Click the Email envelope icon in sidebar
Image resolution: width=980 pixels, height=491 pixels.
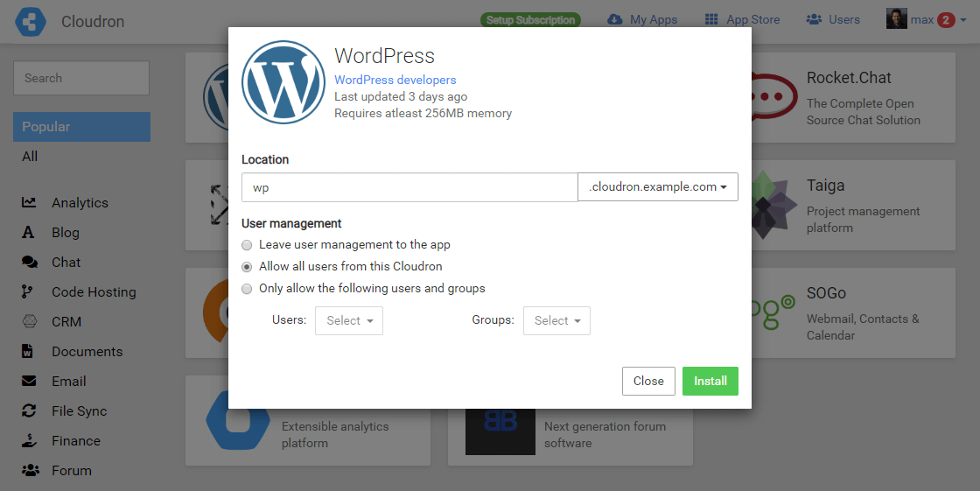click(30, 382)
